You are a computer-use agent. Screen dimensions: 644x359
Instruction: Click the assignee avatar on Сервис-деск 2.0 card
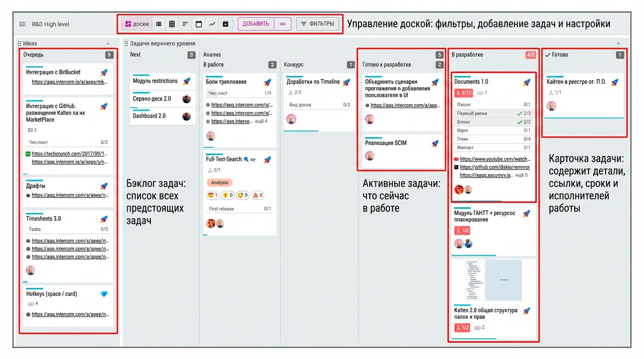coord(187,99)
